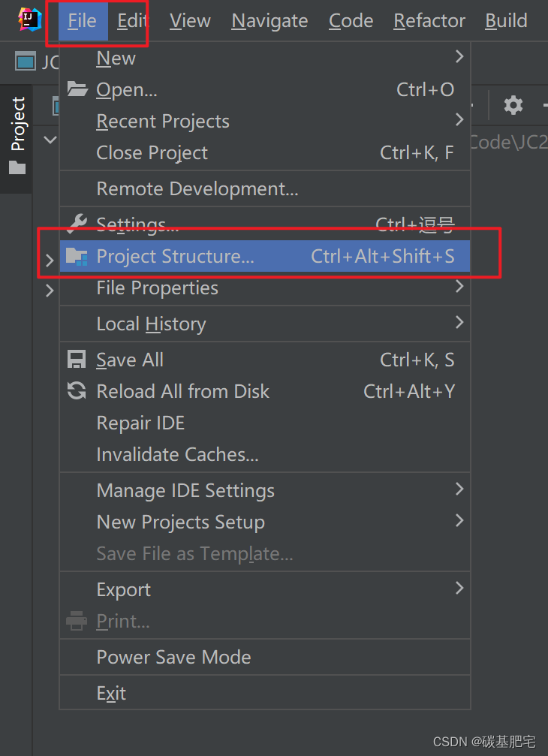Open the Edit menu
548x756 pixels.
click(131, 20)
